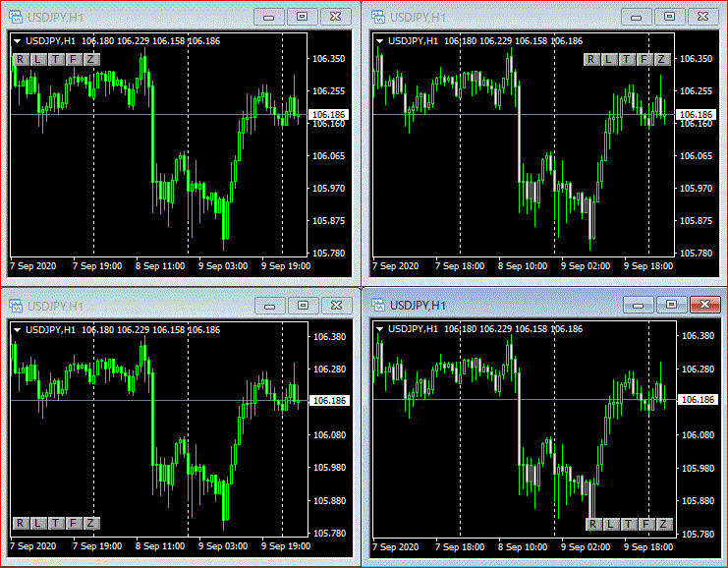Open the chart dropdown triangle in upper-left window

(x=17, y=41)
